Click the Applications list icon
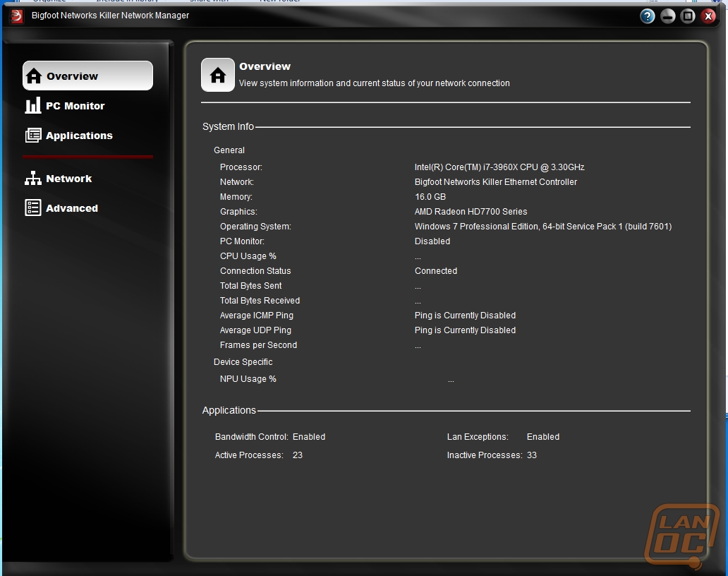The image size is (728, 576). 33,135
